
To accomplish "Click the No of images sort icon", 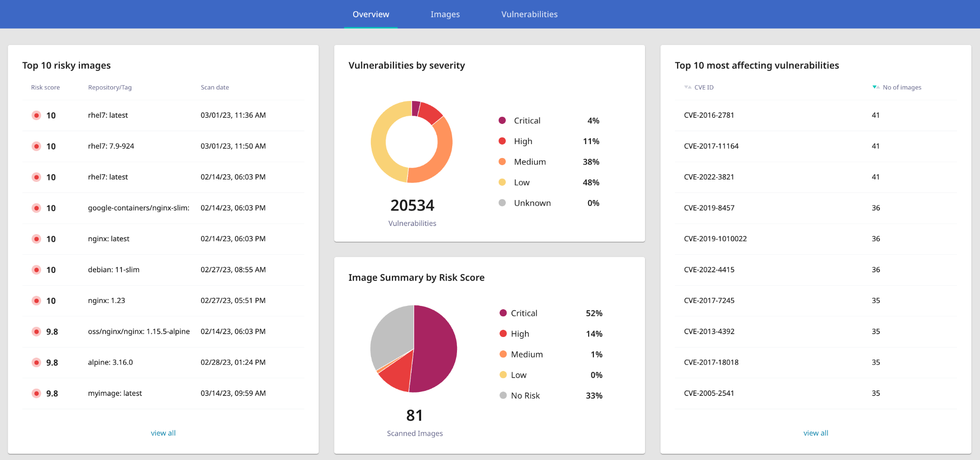I will [x=876, y=87].
